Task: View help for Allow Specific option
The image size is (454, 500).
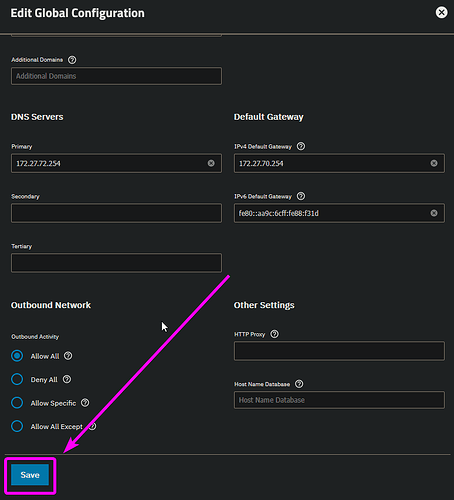Action: (x=85, y=403)
